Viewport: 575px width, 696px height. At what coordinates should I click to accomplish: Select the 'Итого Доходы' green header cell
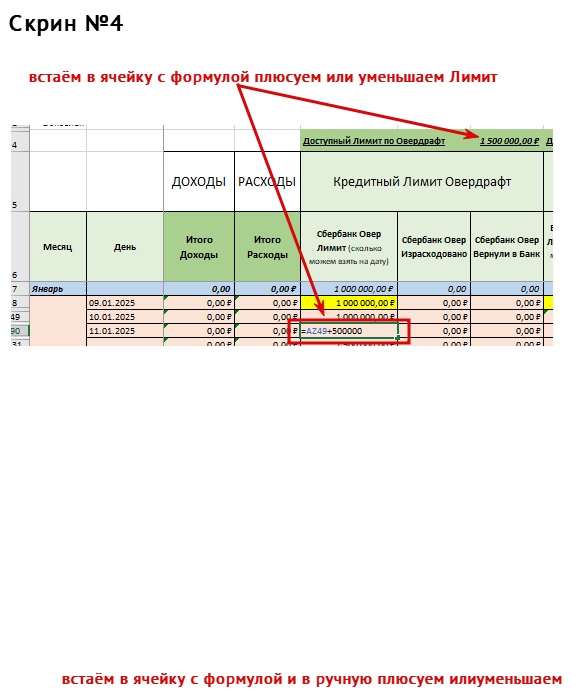(199, 247)
